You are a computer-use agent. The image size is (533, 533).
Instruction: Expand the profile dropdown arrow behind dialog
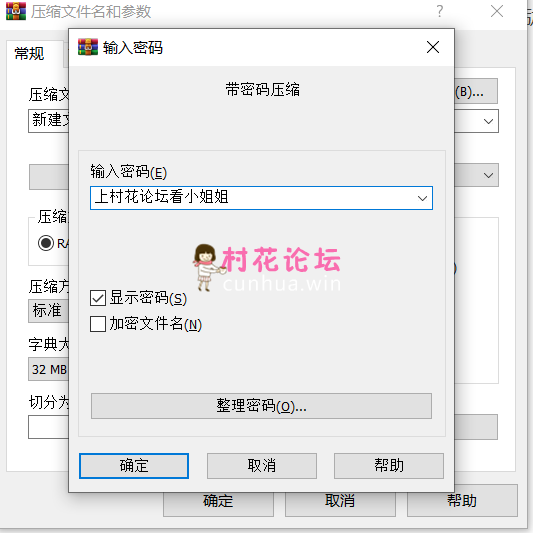(488, 175)
